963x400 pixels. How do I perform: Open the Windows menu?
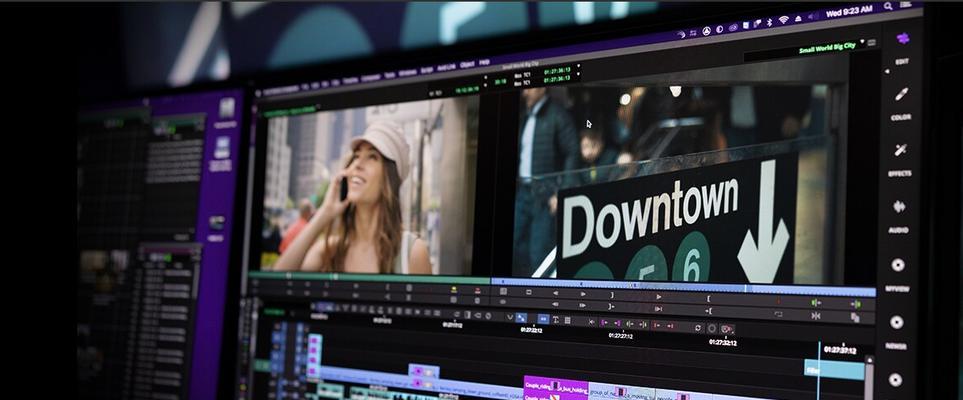[x=407, y=72]
